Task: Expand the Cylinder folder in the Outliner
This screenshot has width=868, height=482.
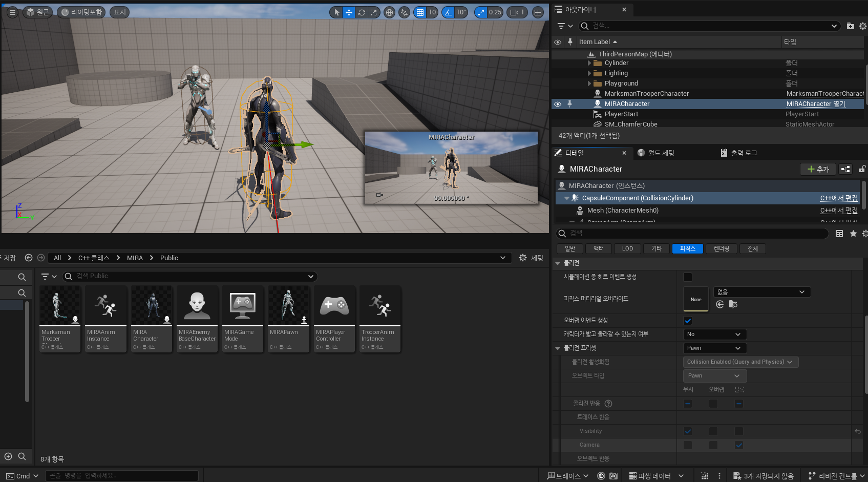Action: pos(589,62)
